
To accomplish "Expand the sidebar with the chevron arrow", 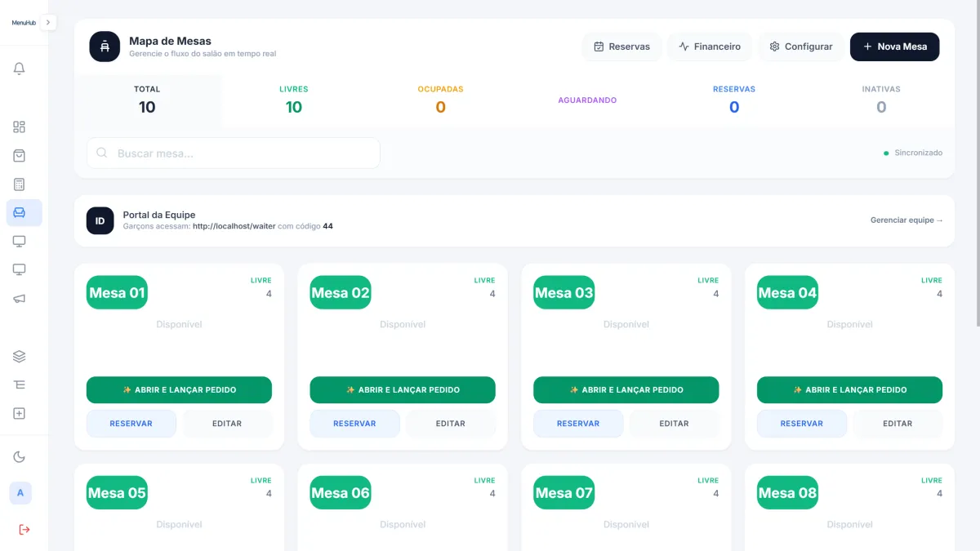I will click(48, 23).
